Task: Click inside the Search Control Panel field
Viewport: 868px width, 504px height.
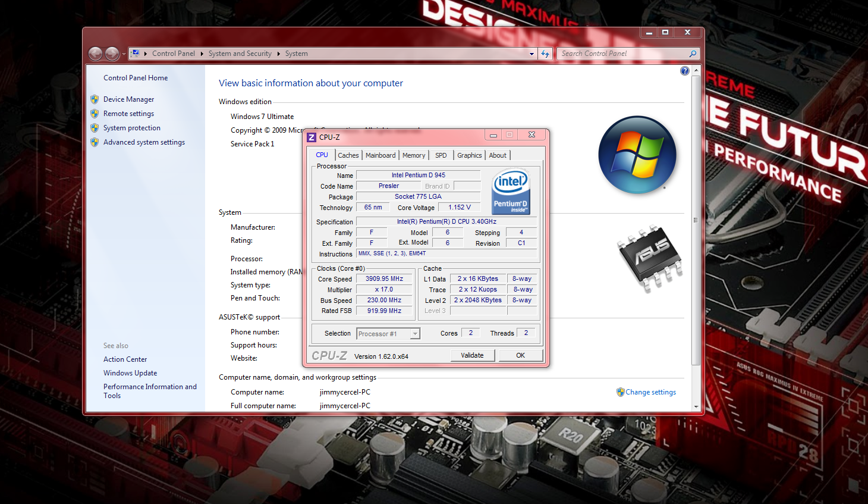Action: point(618,54)
